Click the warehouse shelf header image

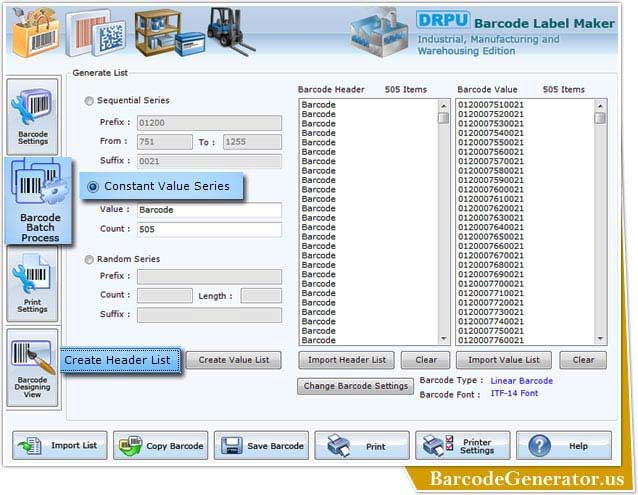click(169, 33)
